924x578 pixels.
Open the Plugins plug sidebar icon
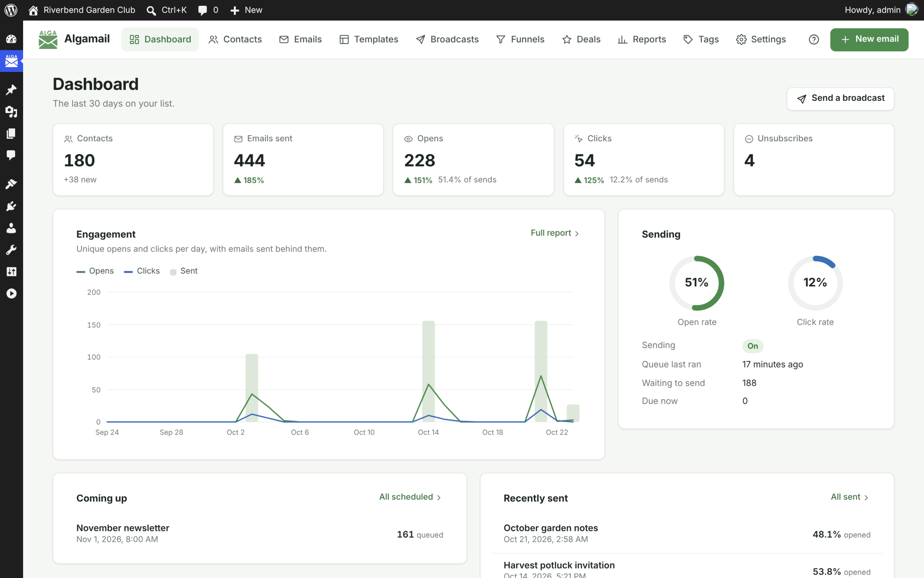click(11, 206)
